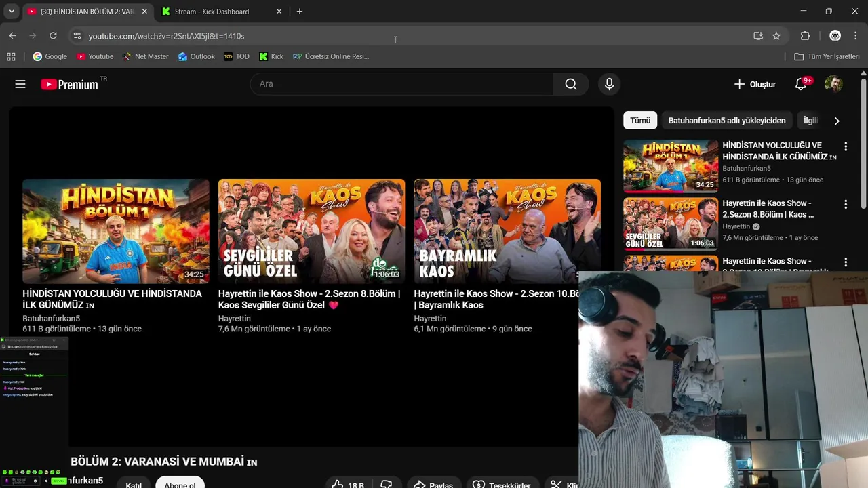
Task: Open the Google bookmark
Action: point(50,56)
